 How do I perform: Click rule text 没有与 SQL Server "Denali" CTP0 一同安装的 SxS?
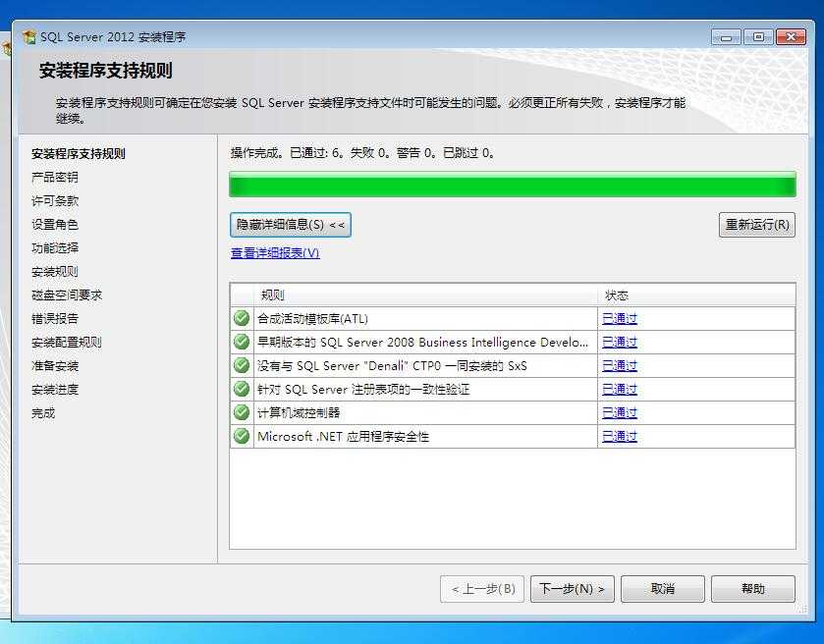pos(392,366)
